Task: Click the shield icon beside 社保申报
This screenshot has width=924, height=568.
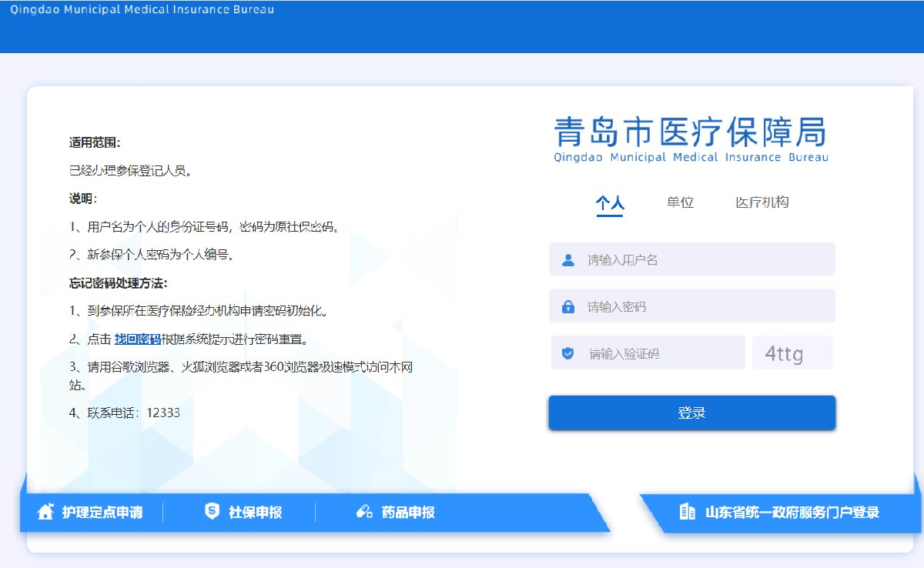Action: click(213, 511)
